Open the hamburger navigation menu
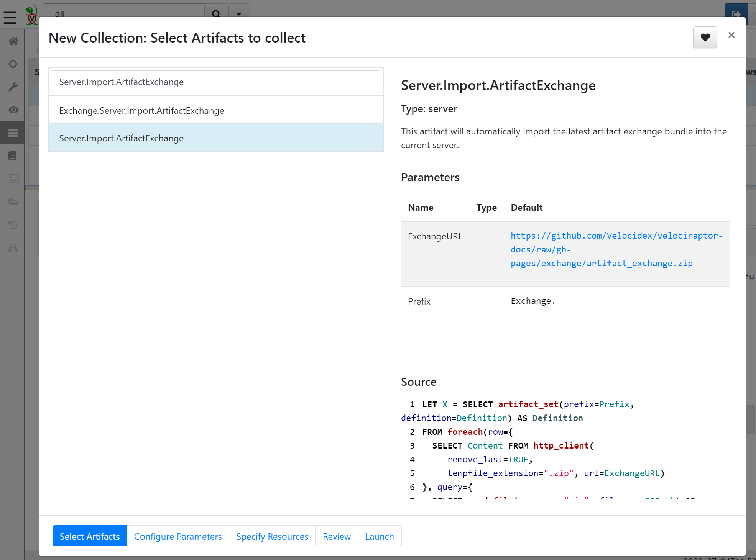Image resolution: width=756 pixels, height=560 pixels. coord(10,17)
